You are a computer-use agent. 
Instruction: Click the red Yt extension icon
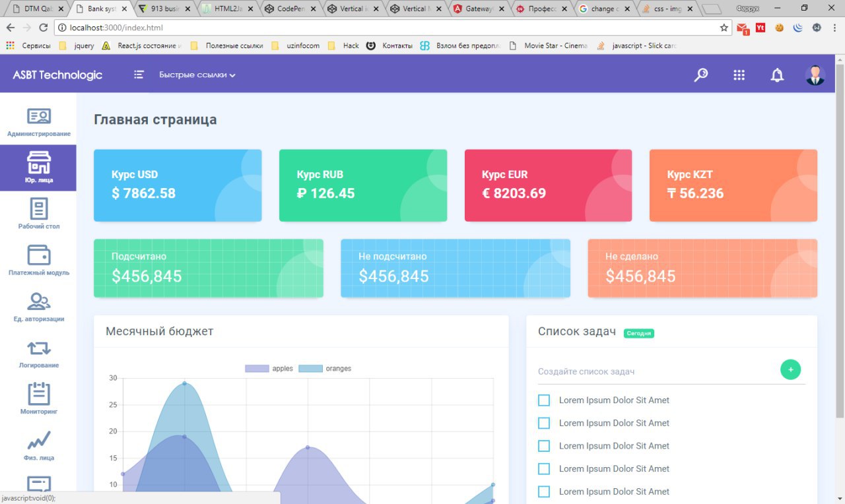[x=760, y=28]
